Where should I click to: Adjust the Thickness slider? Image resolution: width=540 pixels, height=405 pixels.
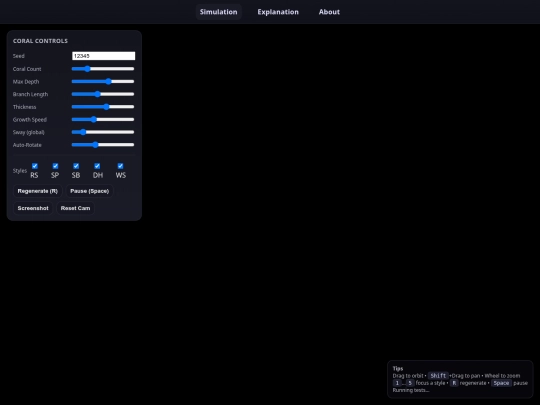[103, 107]
